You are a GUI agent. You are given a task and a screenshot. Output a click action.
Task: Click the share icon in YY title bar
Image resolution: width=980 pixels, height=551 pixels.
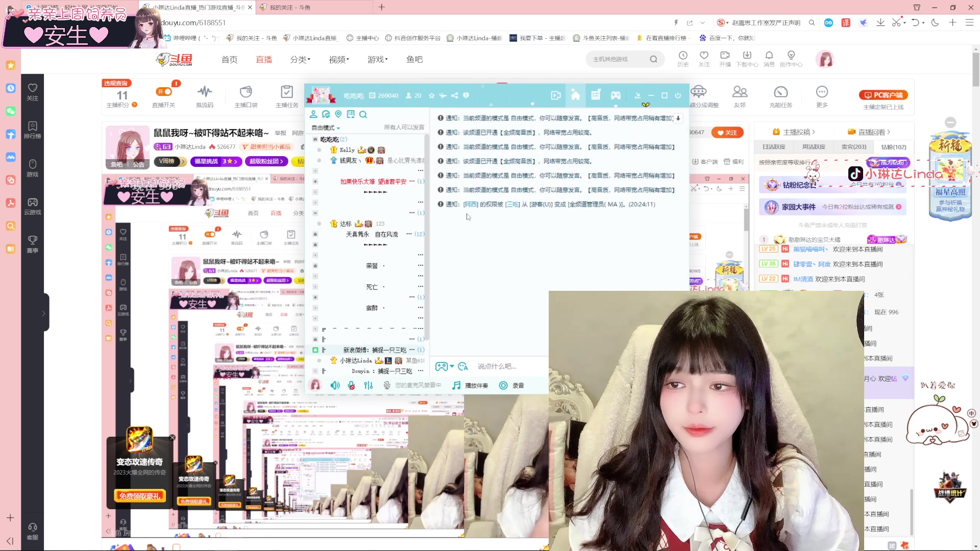[454, 96]
